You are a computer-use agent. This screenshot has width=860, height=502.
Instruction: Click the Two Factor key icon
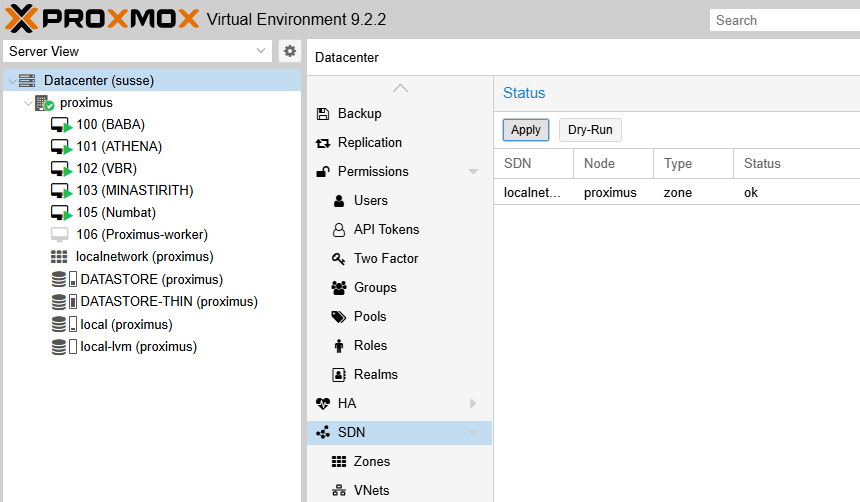pyautogui.click(x=338, y=258)
